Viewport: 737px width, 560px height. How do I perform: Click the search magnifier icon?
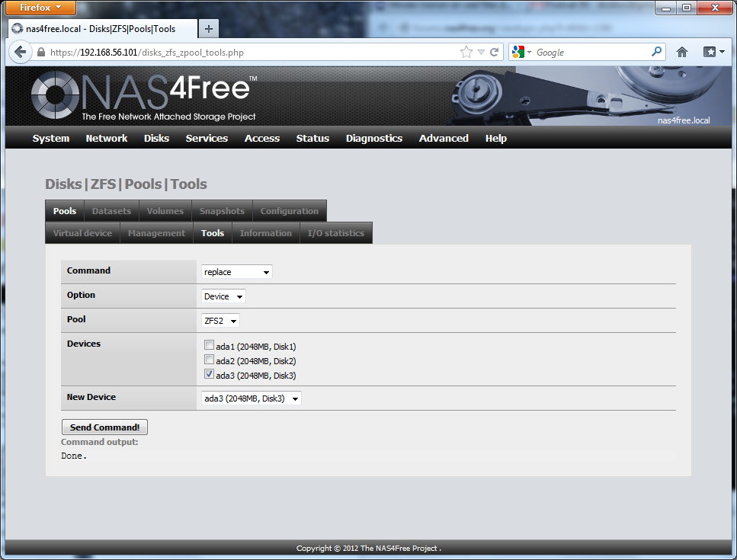pyautogui.click(x=657, y=52)
